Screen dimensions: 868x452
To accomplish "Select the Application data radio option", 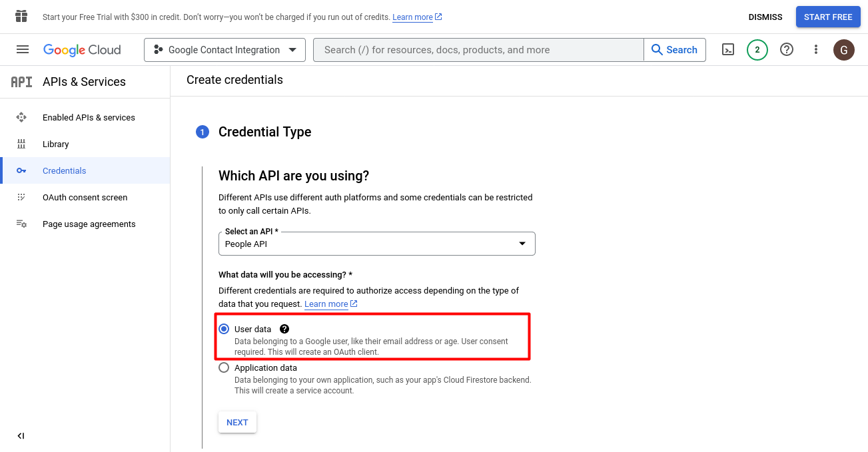I will [x=224, y=367].
